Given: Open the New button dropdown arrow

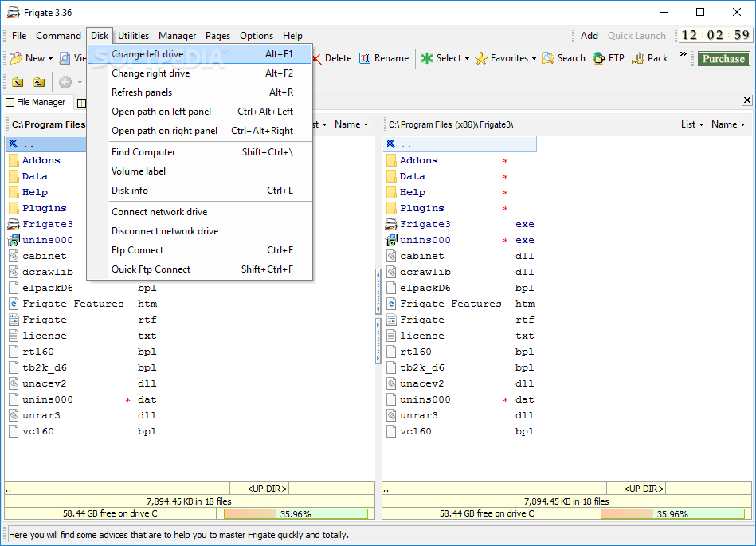Looking at the screenshot, I should pos(50,59).
